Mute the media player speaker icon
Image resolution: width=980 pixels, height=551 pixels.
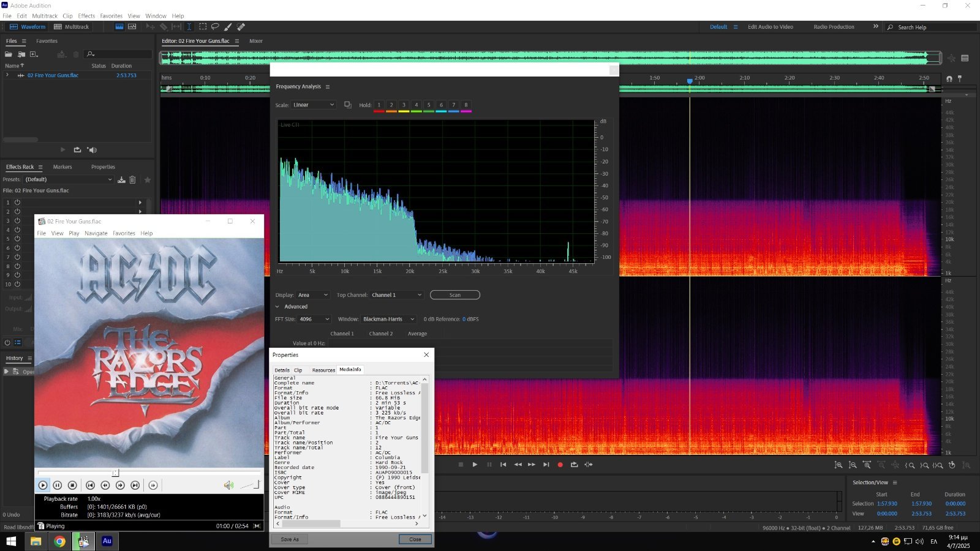point(228,485)
